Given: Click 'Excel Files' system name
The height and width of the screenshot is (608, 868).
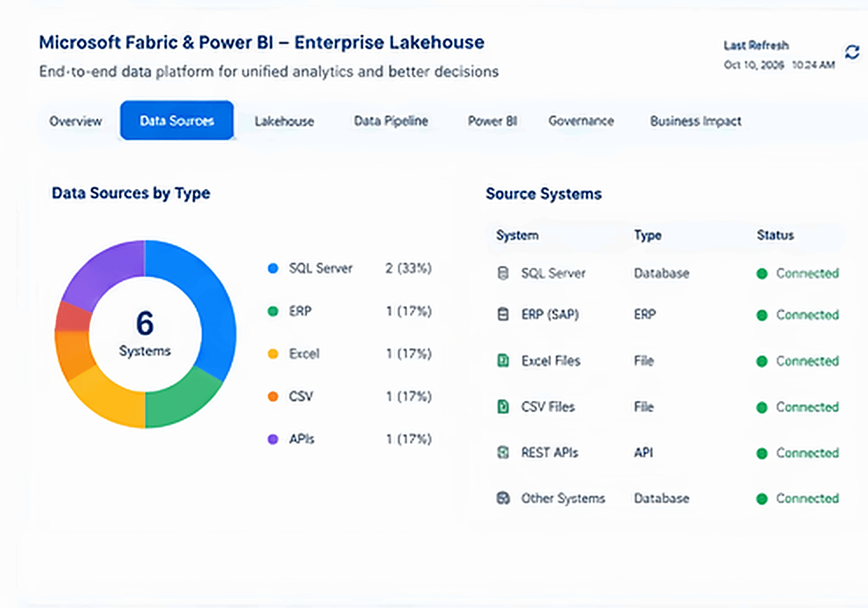Looking at the screenshot, I should click(551, 361).
